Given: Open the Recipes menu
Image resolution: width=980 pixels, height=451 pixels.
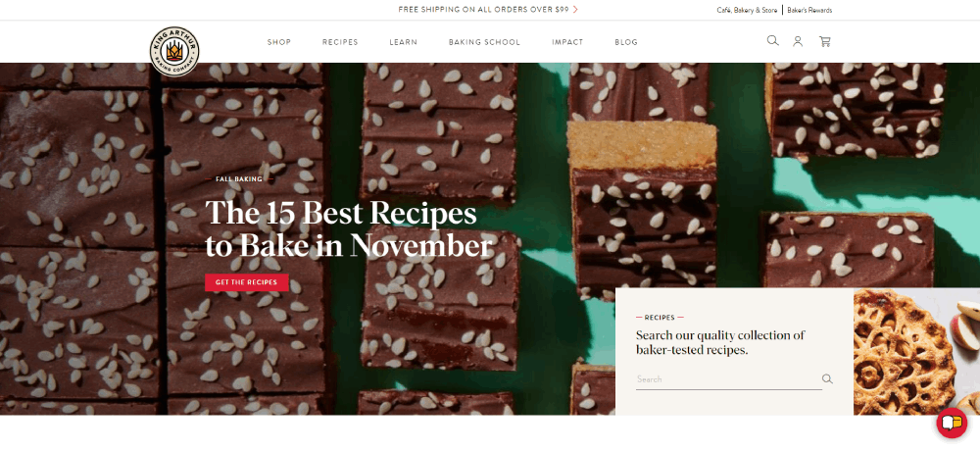Looking at the screenshot, I should [340, 42].
